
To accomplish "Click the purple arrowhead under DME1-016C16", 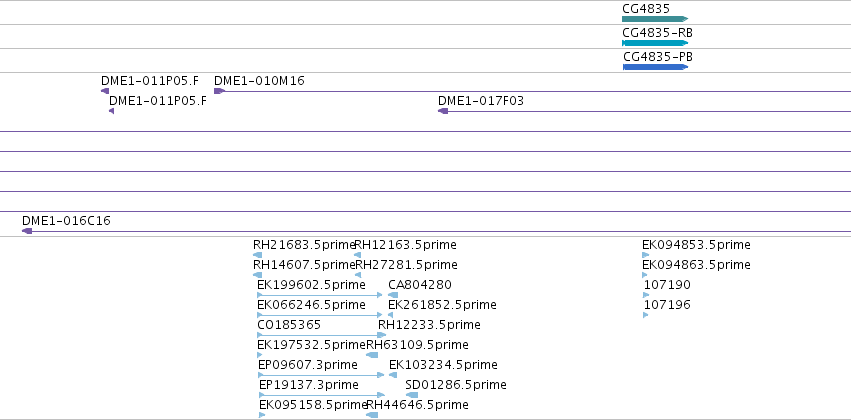I will [x=27, y=231].
